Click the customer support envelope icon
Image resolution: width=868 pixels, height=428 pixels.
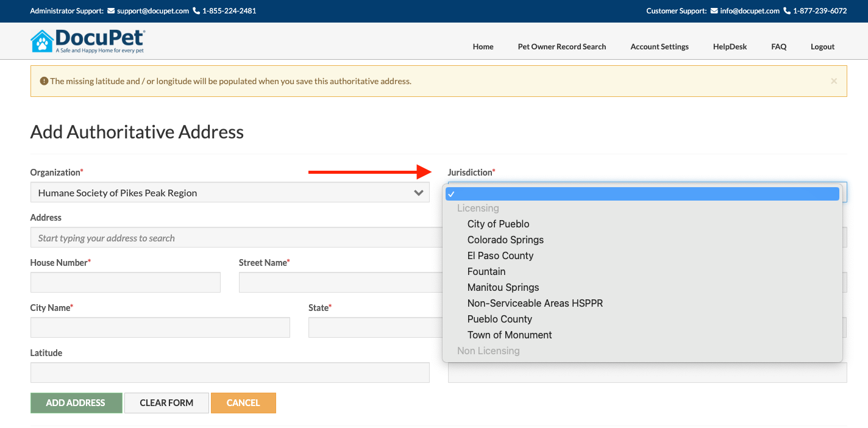(714, 11)
